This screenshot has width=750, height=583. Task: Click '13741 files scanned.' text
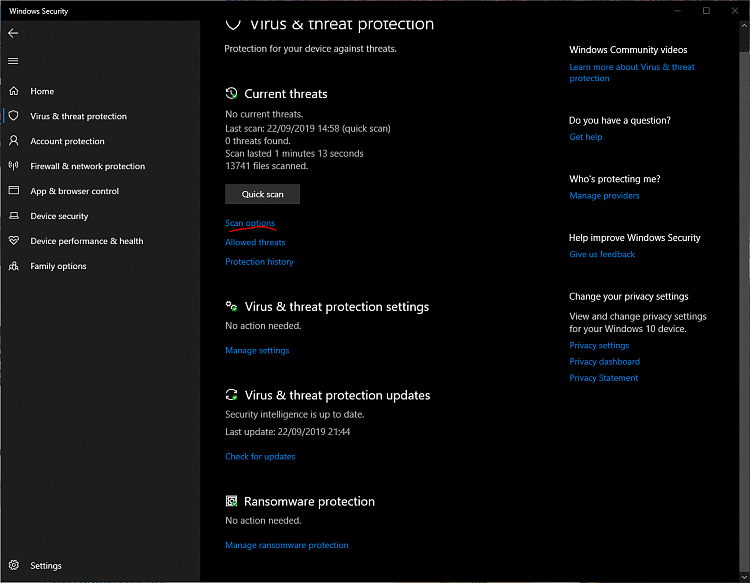click(x=267, y=166)
